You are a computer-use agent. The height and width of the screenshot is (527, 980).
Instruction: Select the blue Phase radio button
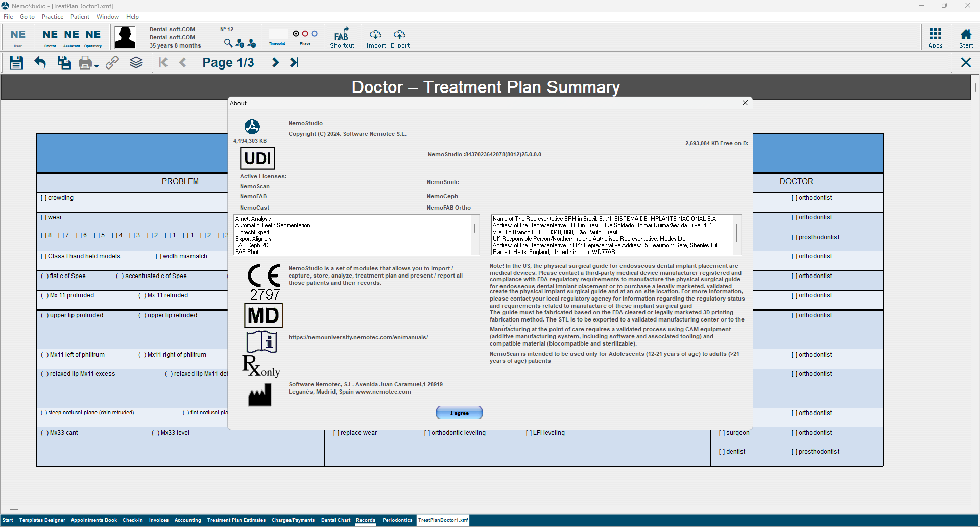pos(315,34)
